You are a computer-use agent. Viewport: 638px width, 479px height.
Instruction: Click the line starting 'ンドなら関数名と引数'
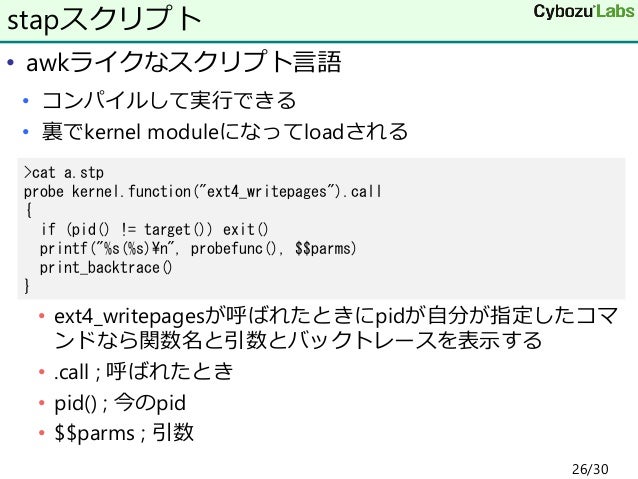[298, 340]
